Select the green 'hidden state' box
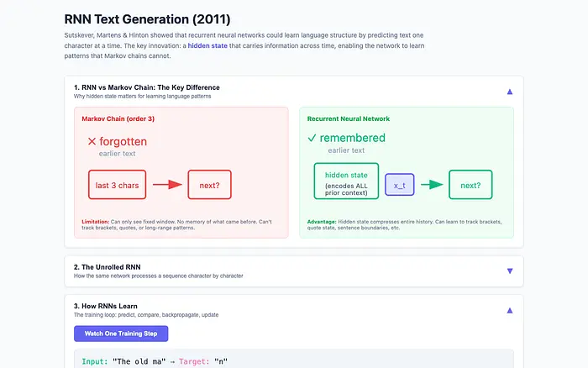Viewport: 588px width, 368px height. (346, 181)
